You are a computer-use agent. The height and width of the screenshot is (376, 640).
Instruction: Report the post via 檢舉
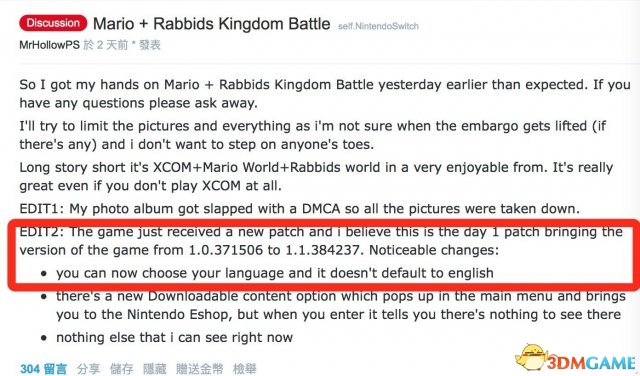pos(244,369)
